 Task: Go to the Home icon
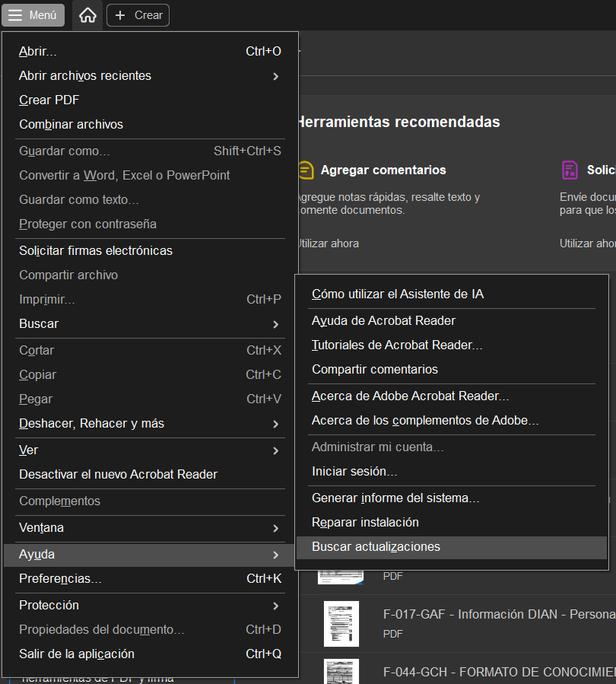click(x=87, y=15)
